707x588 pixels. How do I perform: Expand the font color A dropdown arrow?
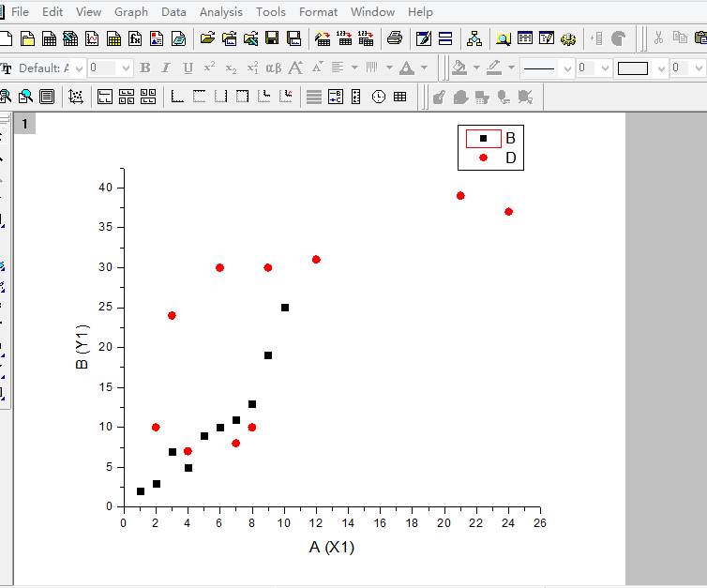[x=424, y=68]
